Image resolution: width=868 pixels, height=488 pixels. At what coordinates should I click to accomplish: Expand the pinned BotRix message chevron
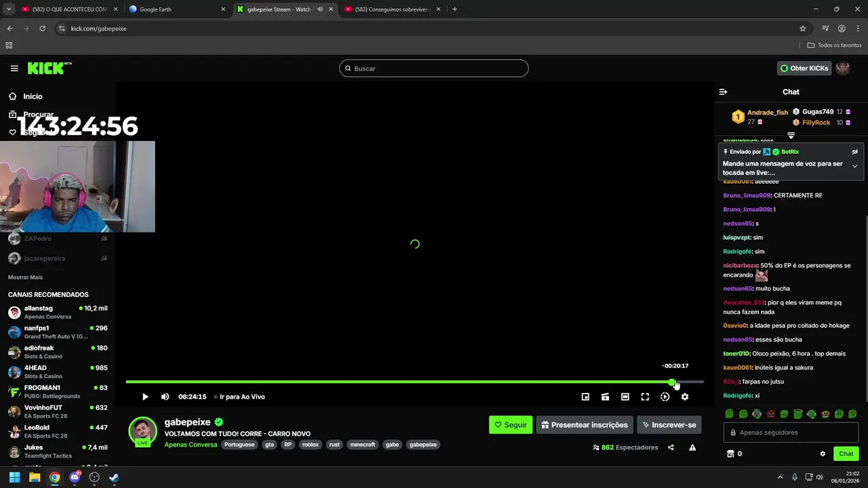click(x=854, y=166)
